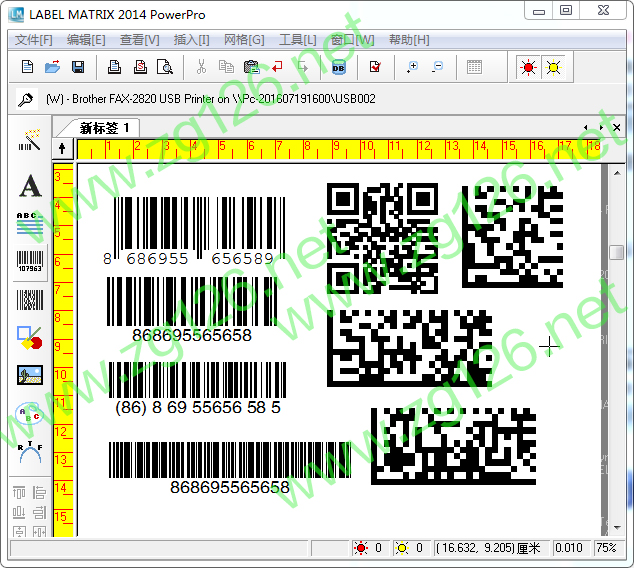
Task: Click the align top icon
Action: [19, 492]
